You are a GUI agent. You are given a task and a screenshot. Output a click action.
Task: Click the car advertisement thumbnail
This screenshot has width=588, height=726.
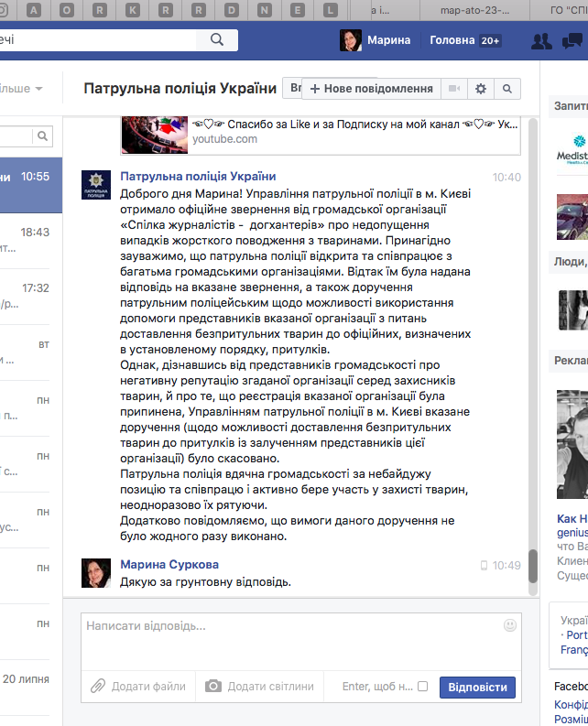tap(572, 217)
